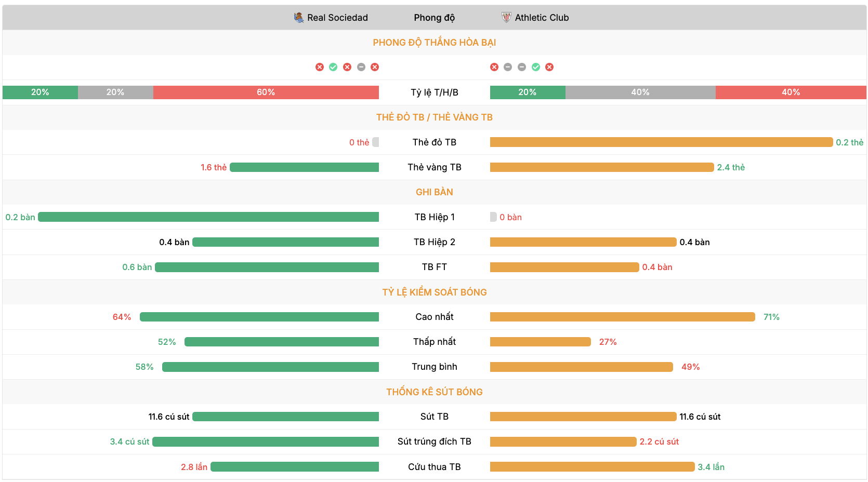This screenshot has width=868, height=482.
Task: Click Athletic Club's 0.2 thẻ red card bar
Action: point(661,142)
